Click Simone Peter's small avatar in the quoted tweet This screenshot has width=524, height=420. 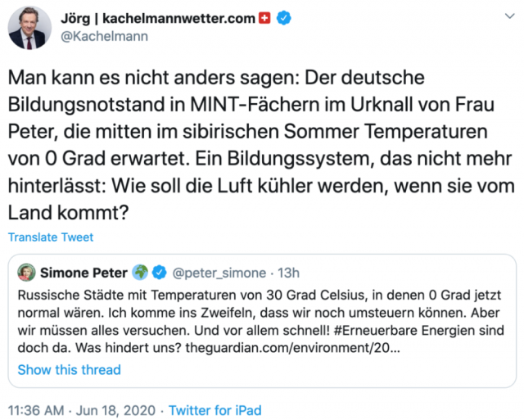(x=25, y=271)
